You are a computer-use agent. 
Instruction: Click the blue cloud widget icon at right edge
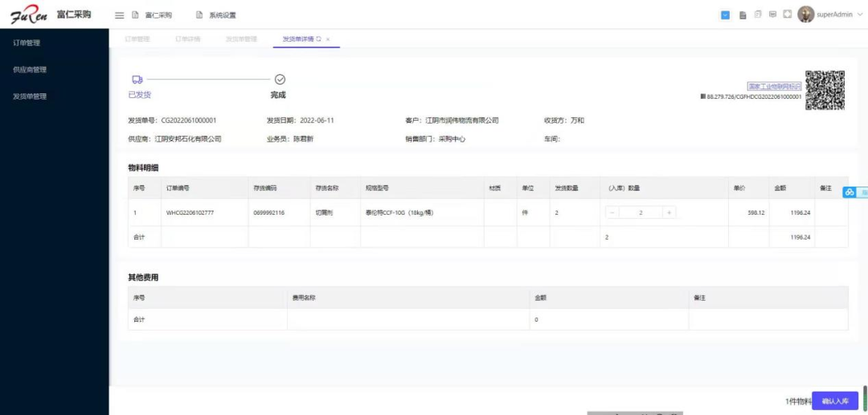coord(850,192)
